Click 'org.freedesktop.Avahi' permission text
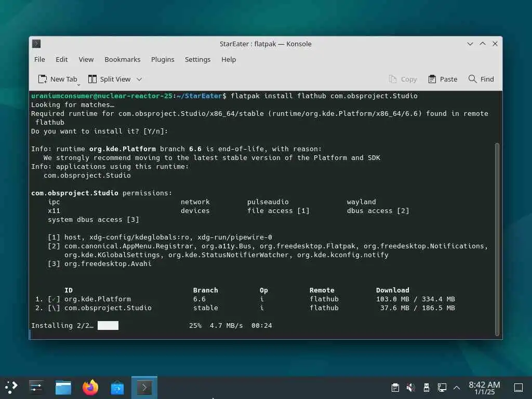 tap(108, 263)
